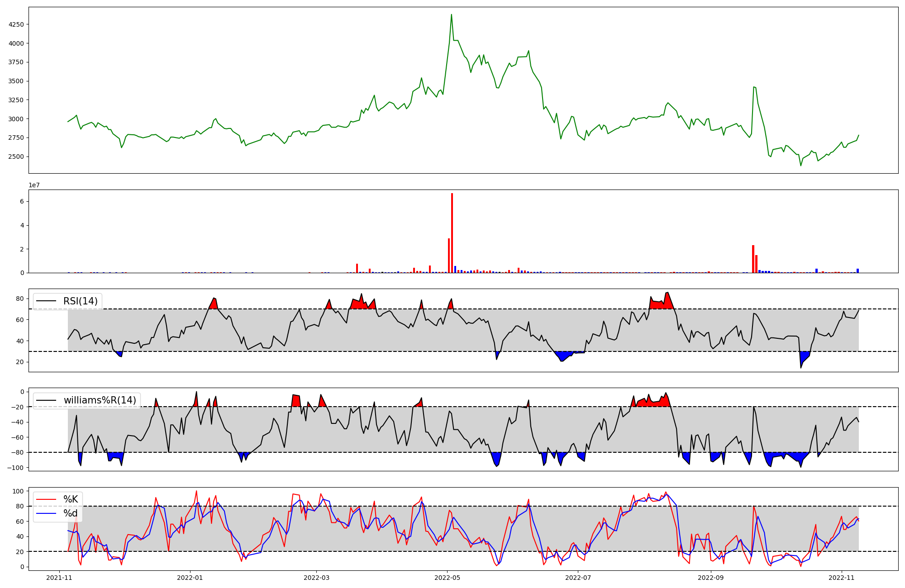
Task: Click the 2022-01 x-axis date label
Action: tap(190, 578)
